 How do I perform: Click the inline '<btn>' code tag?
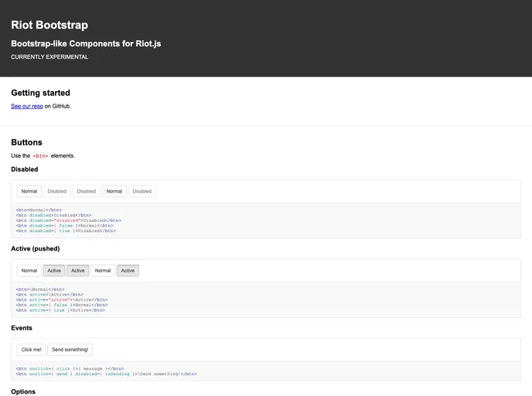[40, 156]
